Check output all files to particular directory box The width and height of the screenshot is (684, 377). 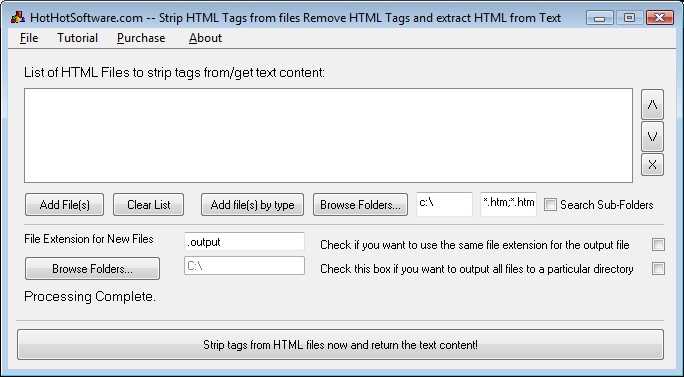click(x=658, y=269)
